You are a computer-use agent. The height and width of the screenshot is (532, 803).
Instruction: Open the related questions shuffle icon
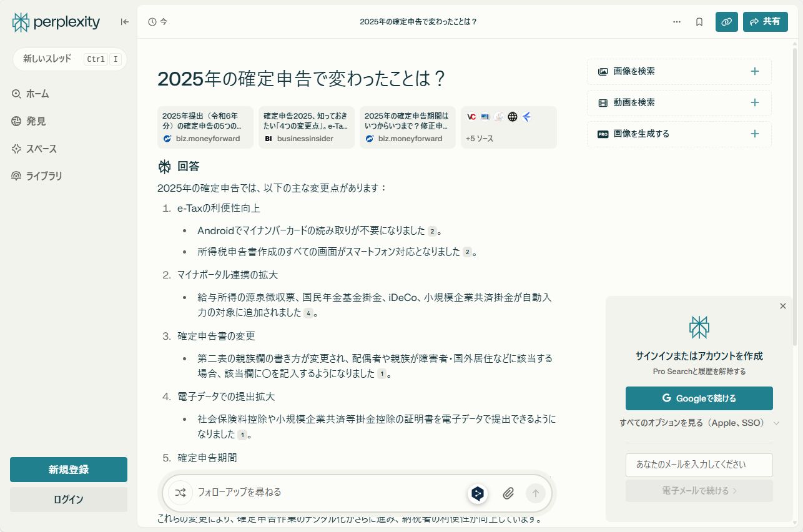click(180, 493)
